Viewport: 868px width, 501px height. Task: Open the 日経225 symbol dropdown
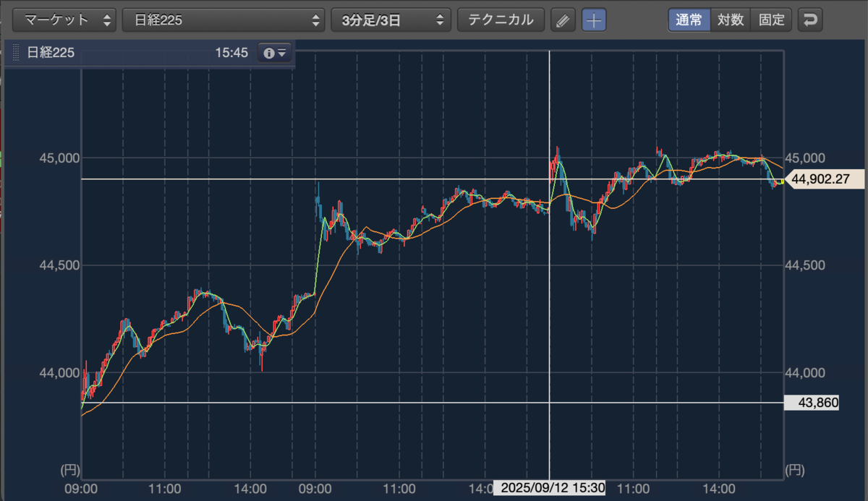tap(224, 20)
